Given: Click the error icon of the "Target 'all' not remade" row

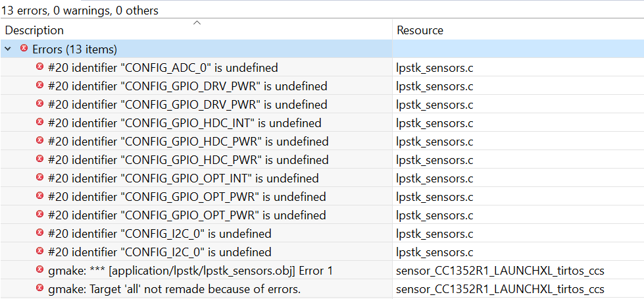Looking at the screenshot, I should tap(39, 288).
